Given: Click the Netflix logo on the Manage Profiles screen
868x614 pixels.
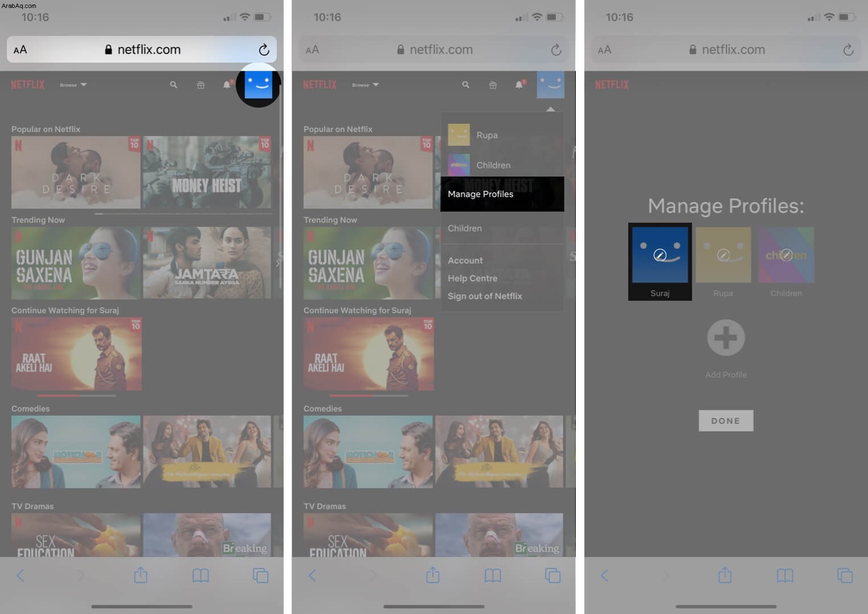Looking at the screenshot, I should 612,84.
